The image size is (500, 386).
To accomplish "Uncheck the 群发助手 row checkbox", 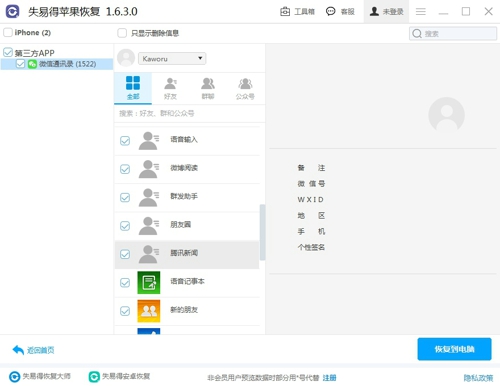I will (125, 197).
